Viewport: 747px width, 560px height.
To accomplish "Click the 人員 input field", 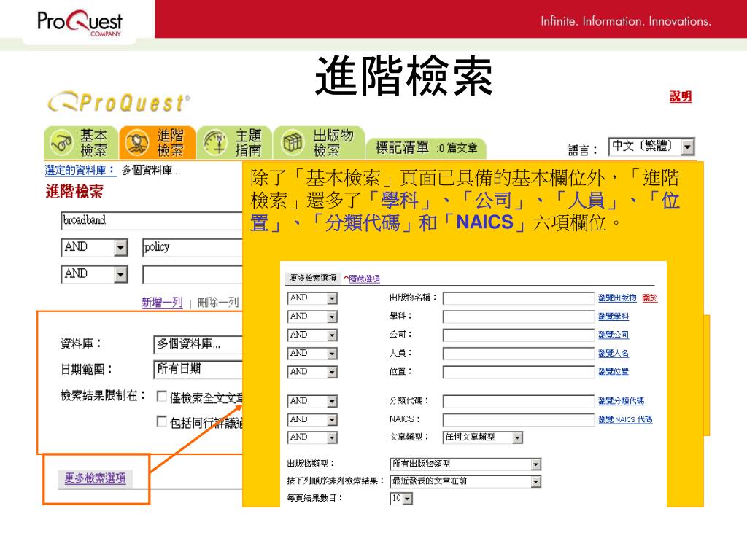I will [519, 354].
